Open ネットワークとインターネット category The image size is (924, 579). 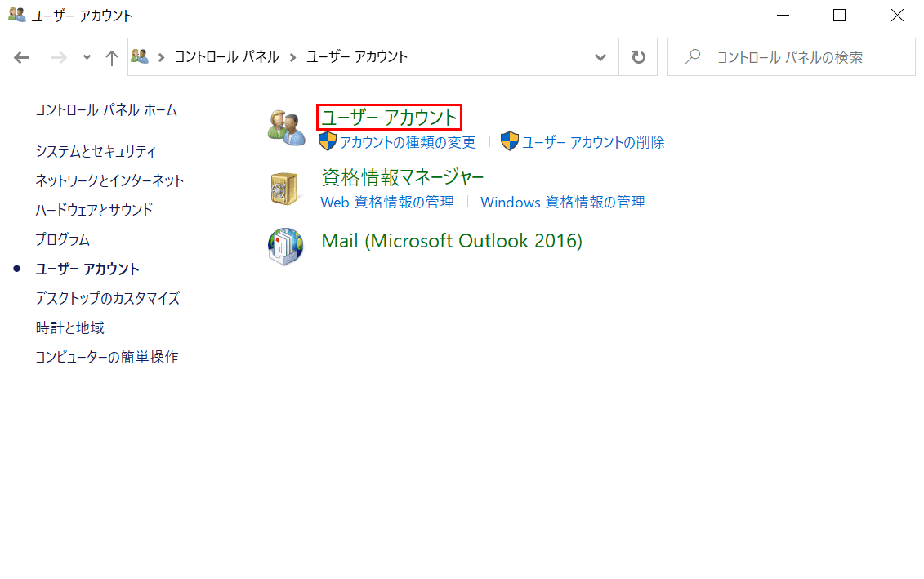(x=109, y=180)
